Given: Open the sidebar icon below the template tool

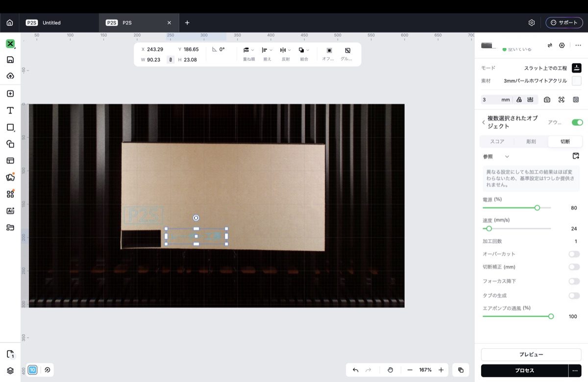Looking at the screenshot, I should pyautogui.click(x=10, y=177).
